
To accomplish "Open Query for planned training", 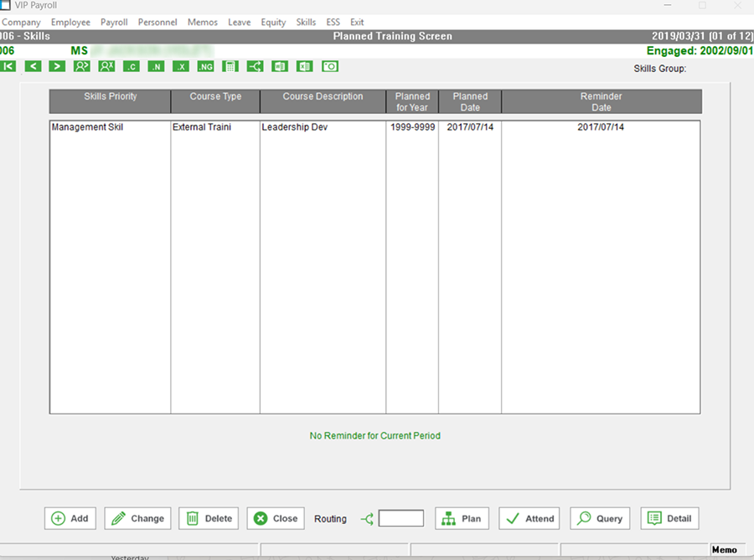I will point(600,518).
